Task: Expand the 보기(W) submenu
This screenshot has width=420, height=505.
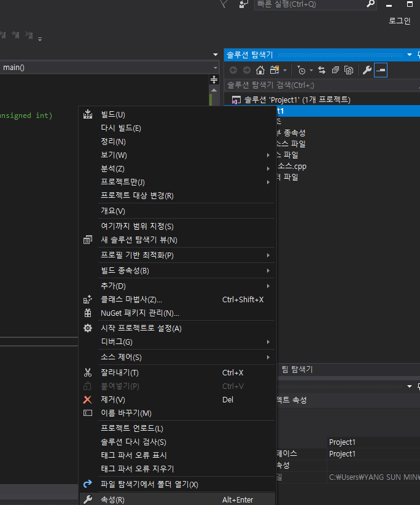Action: point(268,155)
